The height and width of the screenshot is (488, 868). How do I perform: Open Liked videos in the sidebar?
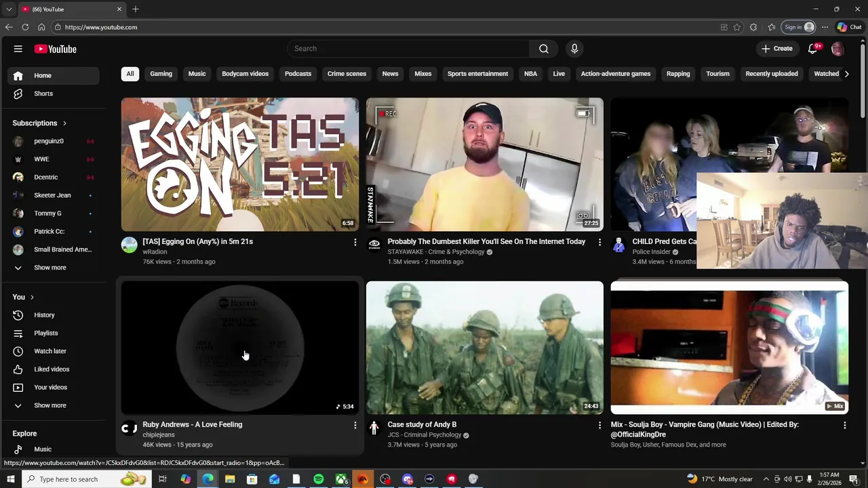[x=54, y=369]
